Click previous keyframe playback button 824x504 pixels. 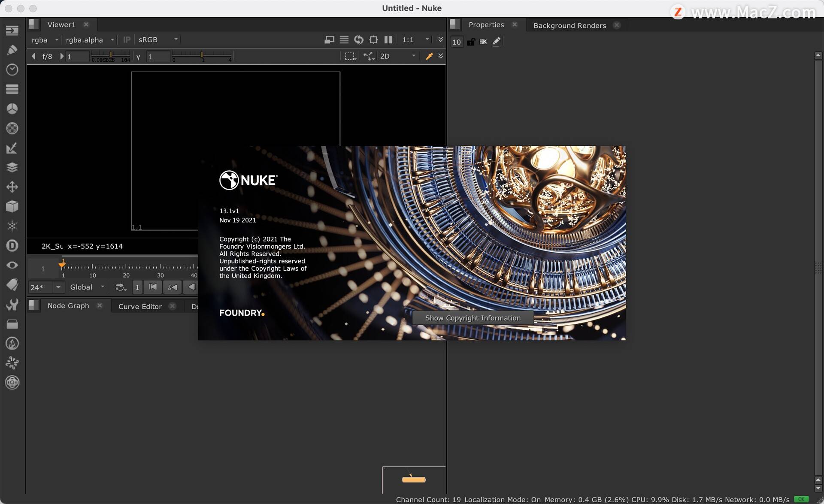pyautogui.click(x=172, y=287)
